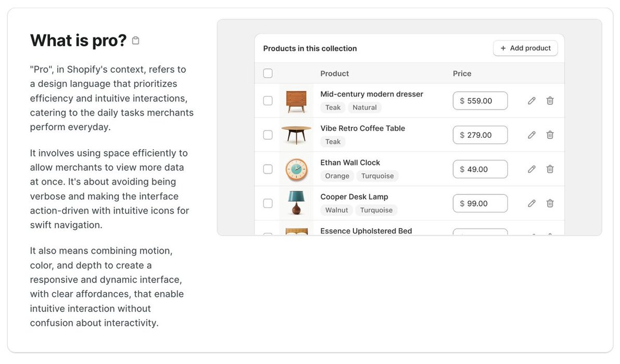This screenshot has height=364, width=620.
Task: Open edit for Cooper Desk Lamp
Action: coord(532,203)
